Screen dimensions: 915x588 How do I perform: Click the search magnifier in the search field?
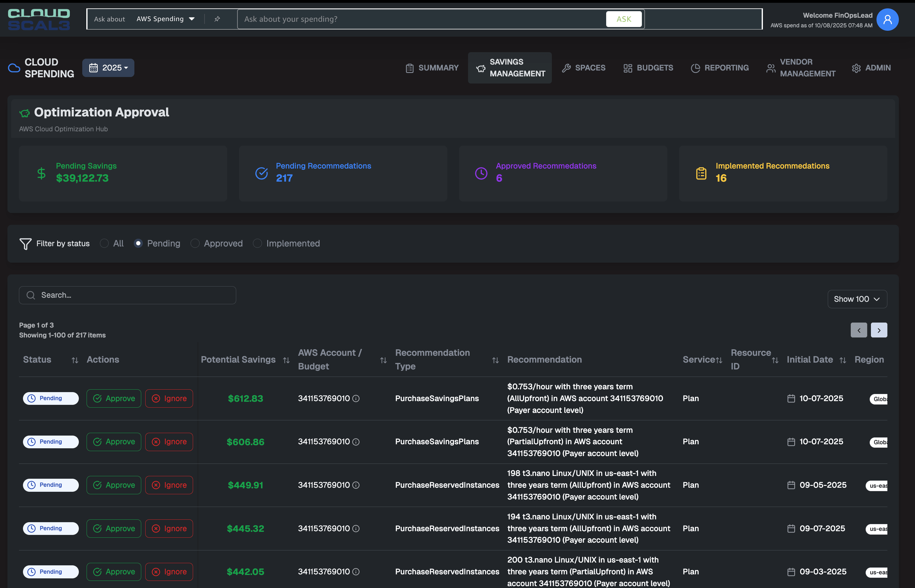(30, 295)
